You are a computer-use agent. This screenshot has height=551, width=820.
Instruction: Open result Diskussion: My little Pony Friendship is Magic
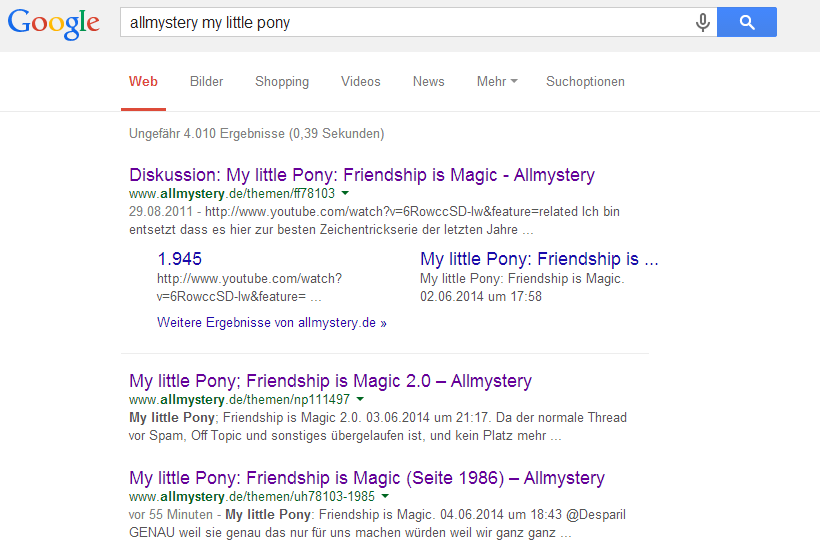pyautogui.click(x=362, y=175)
